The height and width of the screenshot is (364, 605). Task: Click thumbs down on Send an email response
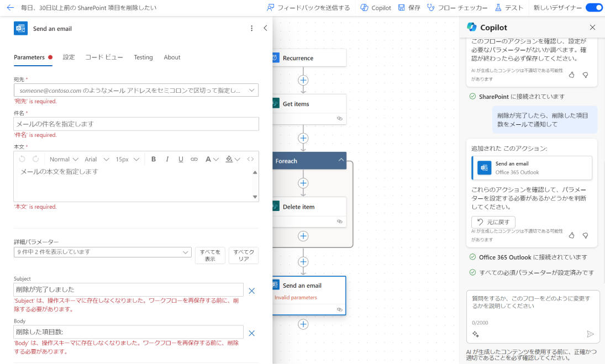pos(585,235)
